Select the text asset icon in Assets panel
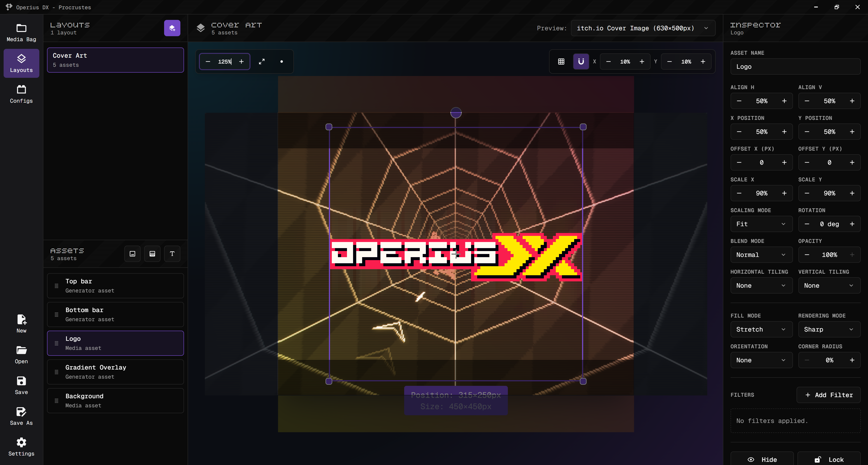 [172, 254]
